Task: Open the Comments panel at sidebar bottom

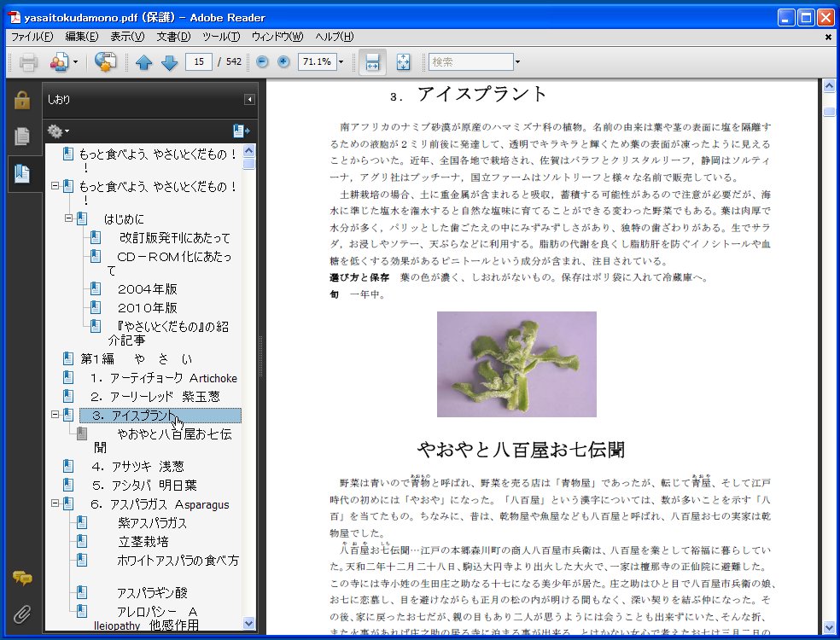Action: tap(23, 578)
